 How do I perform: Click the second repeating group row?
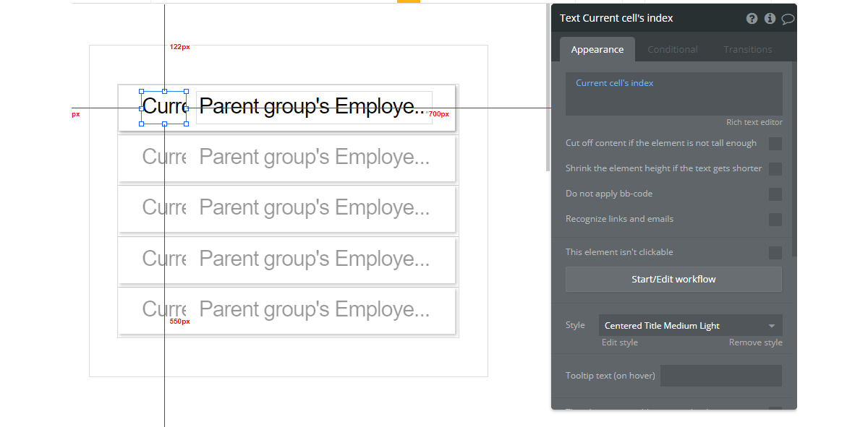click(x=287, y=158)
